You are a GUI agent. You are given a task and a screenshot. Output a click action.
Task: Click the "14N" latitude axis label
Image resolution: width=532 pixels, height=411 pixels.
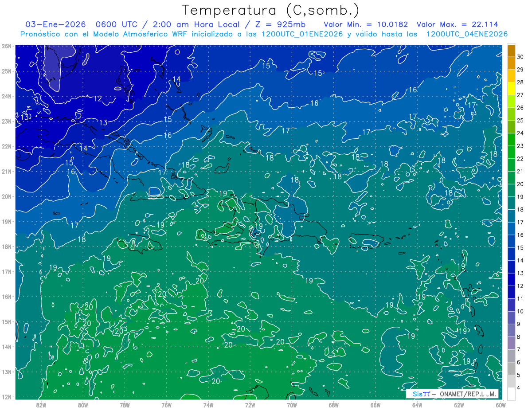(7, 347)
